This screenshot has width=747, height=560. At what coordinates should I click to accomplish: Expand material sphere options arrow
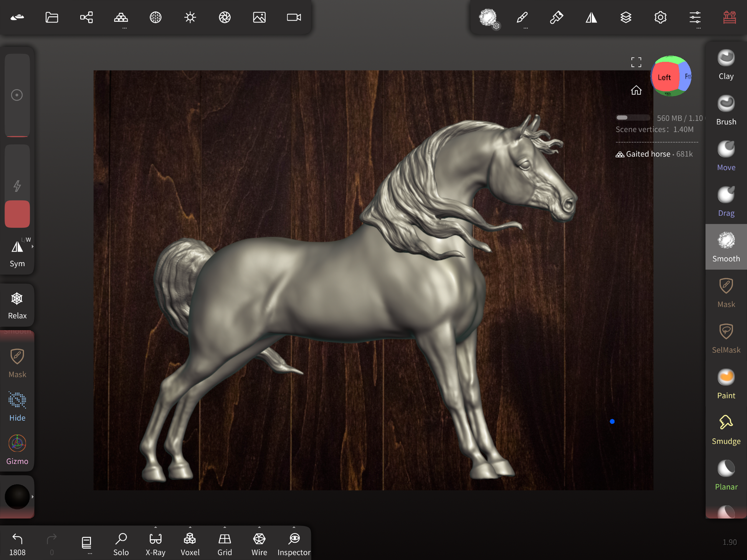[33, 497]
